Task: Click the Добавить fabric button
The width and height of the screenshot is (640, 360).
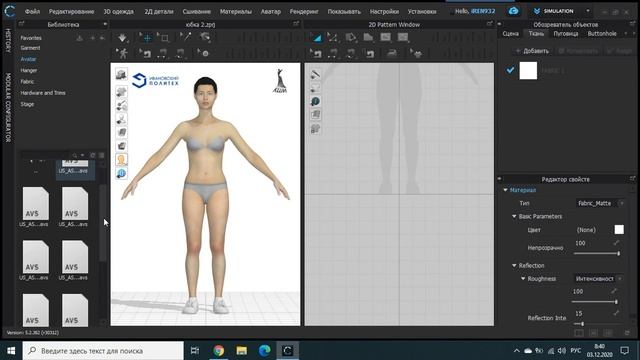Action: pos(532,51)
